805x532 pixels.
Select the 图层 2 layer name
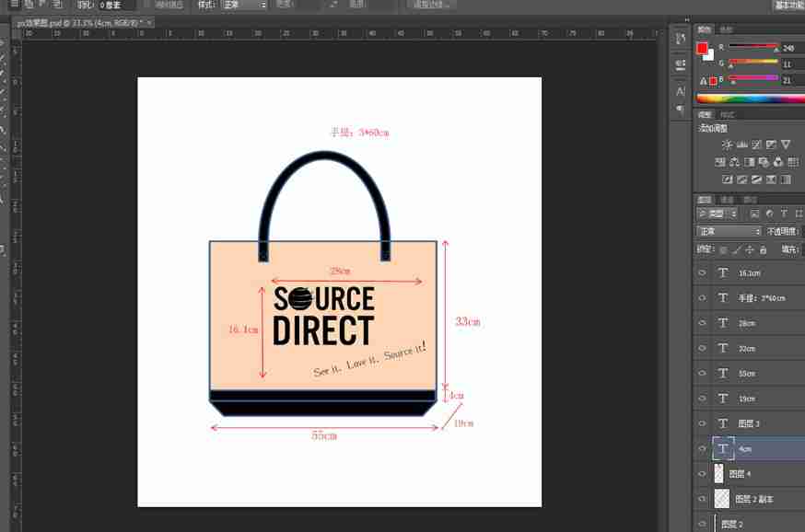732,525
